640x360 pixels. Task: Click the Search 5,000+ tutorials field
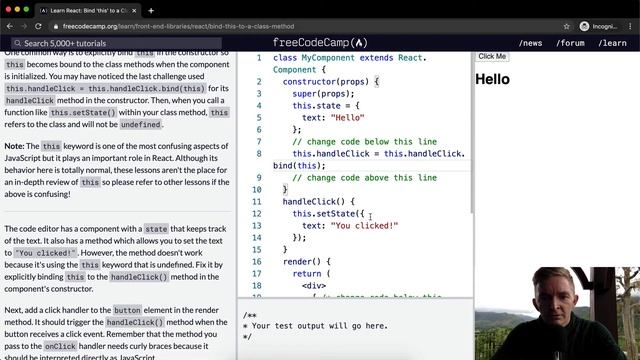click(x=117, y=43)
